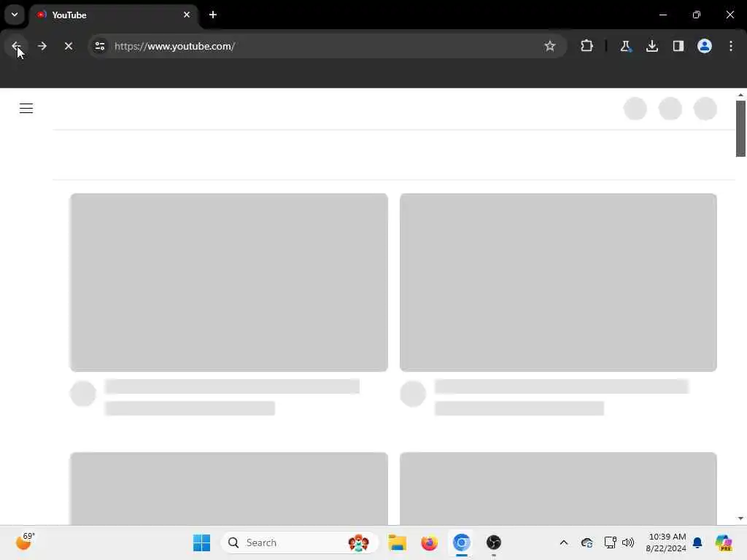The image size is (747, 560).
Task: Click the taskbar Search box
Action: [300, 542]
